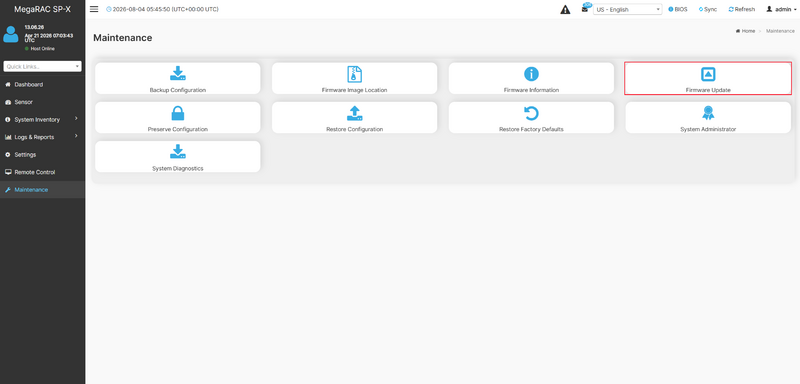Open the messages envelope notification icon

[x=585, y=9]
